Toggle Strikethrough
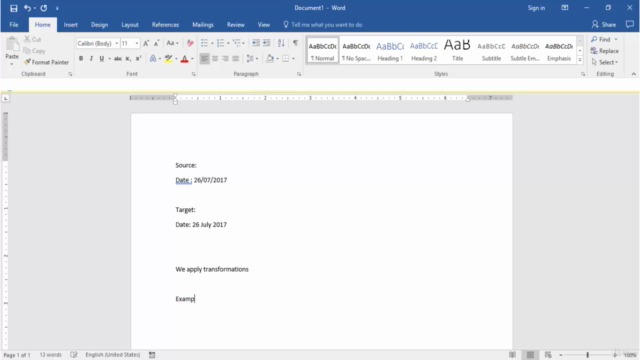 tap(118, 59)
